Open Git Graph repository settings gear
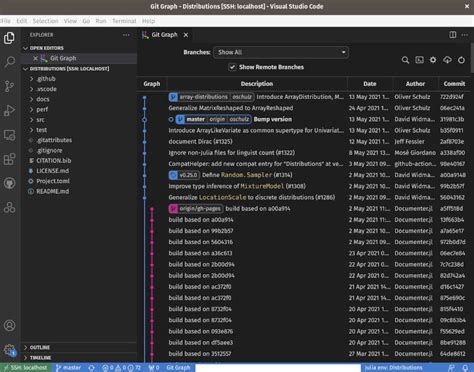Screen dimensions: 474x372 [433, 60]
